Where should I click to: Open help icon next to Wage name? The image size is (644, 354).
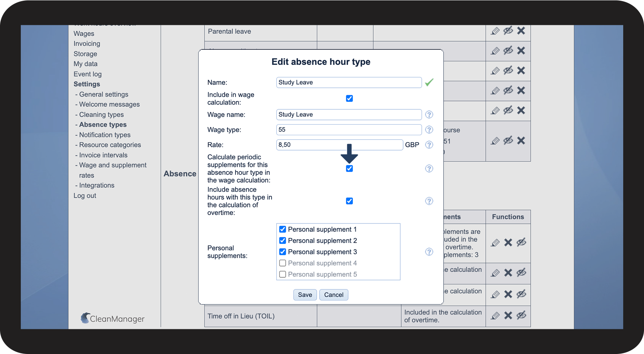[429, 114]
